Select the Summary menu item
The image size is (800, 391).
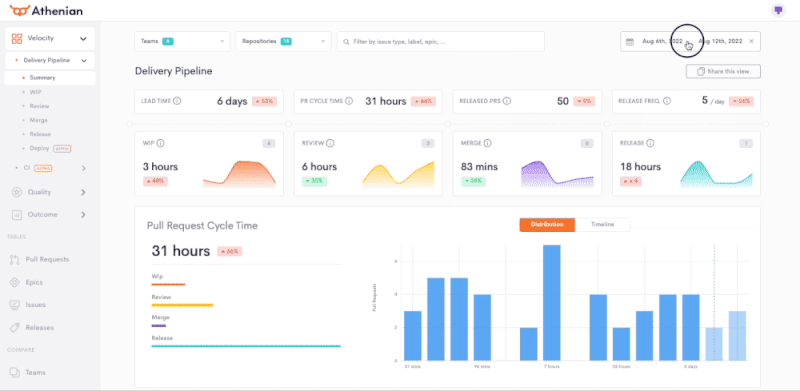tap(49, 78)
